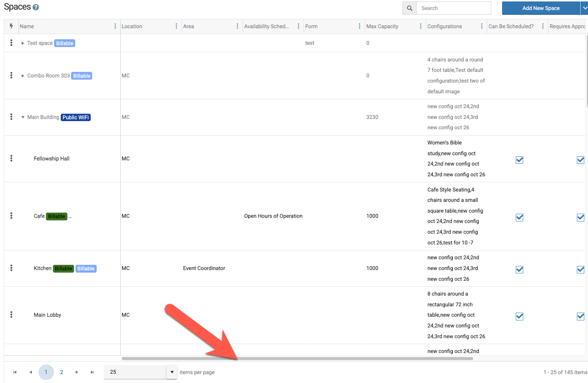
Task: Click the help icon beside Spaces title
Action: 36,7
